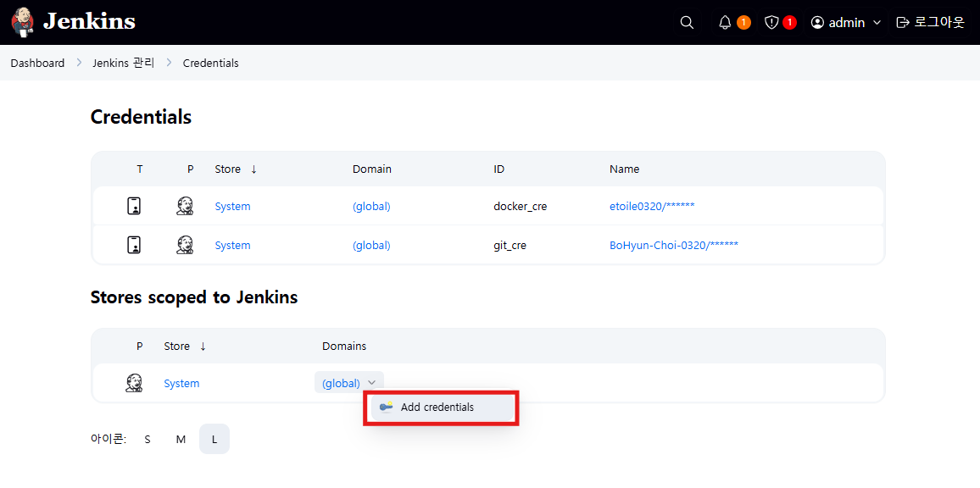980x488 pixels.
Task: Click the P header in credentials table
Action: [x=191, y=169]
